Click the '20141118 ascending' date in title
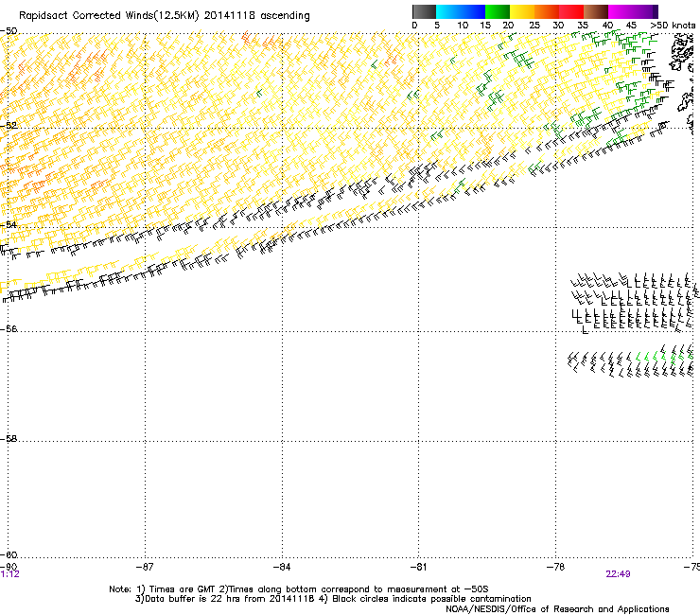The image size is (700, 615). click(256, 16)
